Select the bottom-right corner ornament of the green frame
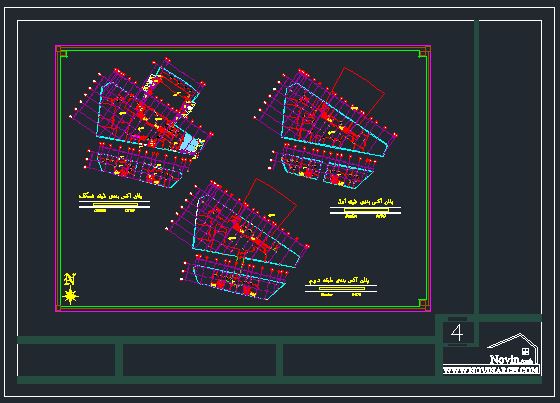The image size is (560, 403). [423, 303]
